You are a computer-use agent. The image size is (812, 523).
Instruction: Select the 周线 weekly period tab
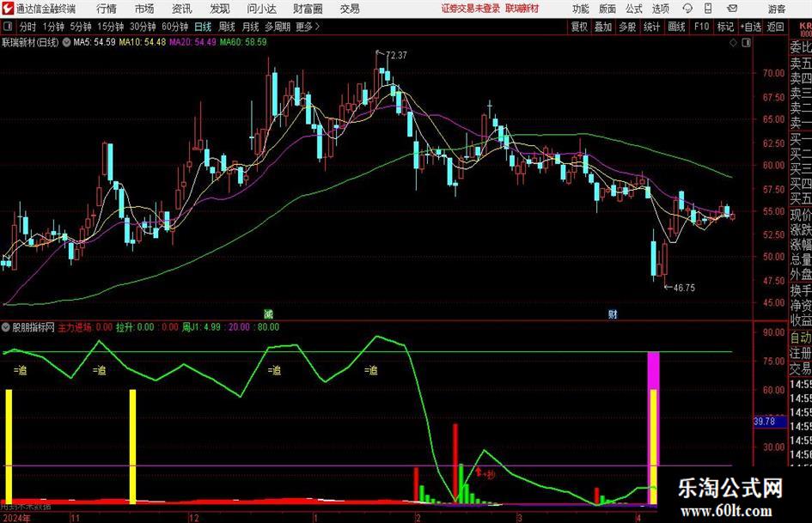[227, 27]
